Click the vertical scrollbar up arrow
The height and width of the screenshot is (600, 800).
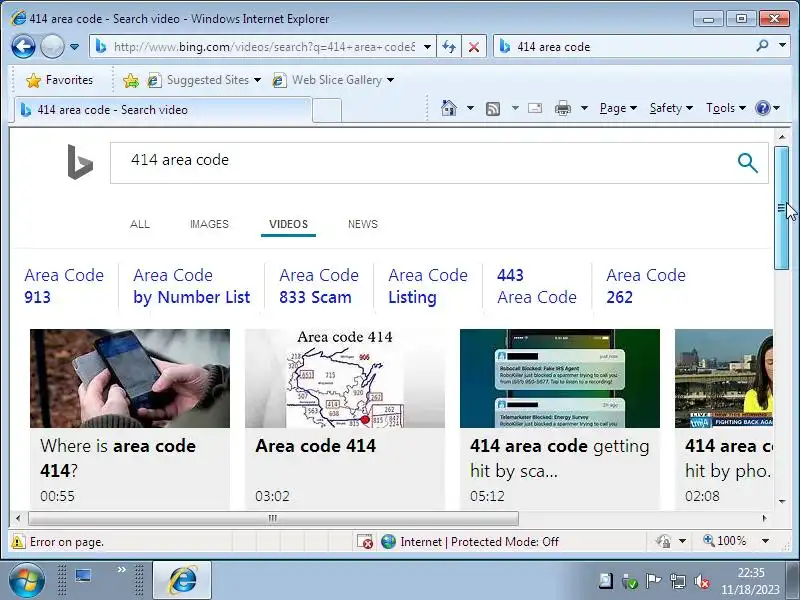point(782,137)
